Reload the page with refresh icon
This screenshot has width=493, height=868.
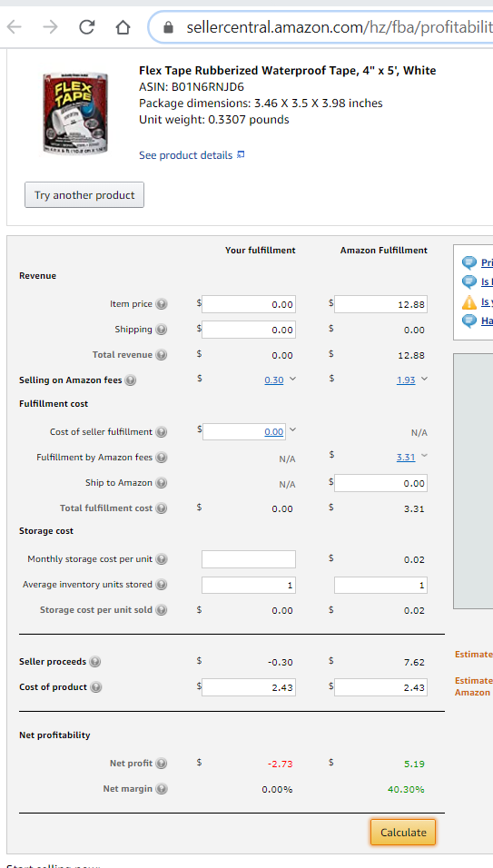87,26
